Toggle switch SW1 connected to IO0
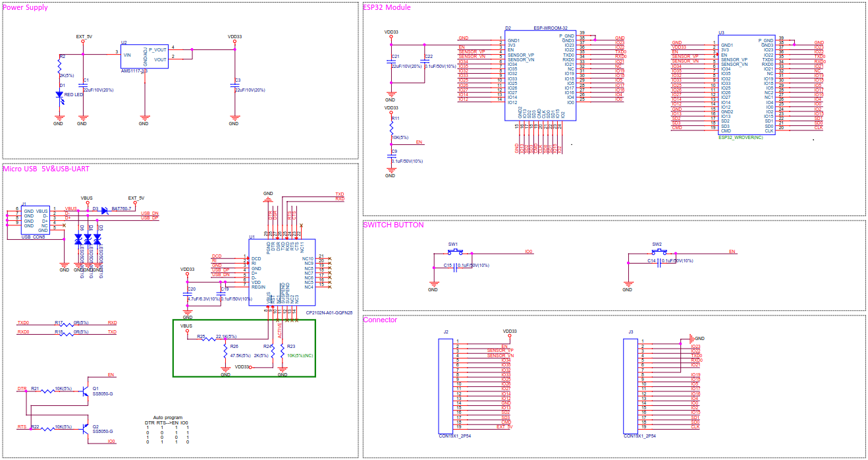868x460 pixels. [x=454, y=252]
